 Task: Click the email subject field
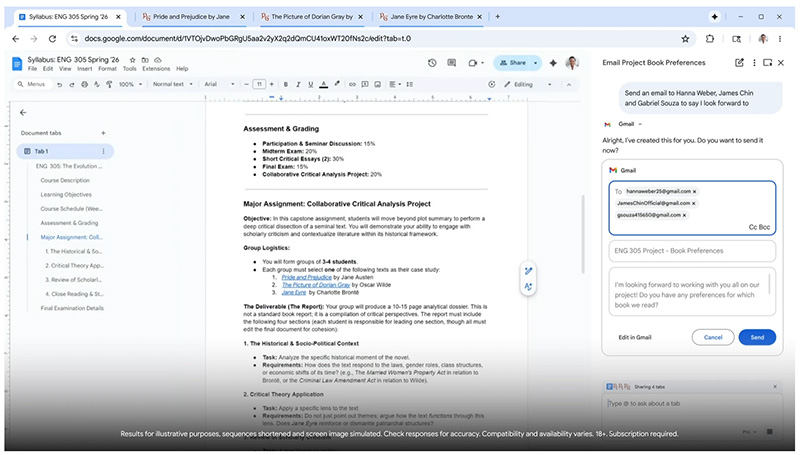691,252
